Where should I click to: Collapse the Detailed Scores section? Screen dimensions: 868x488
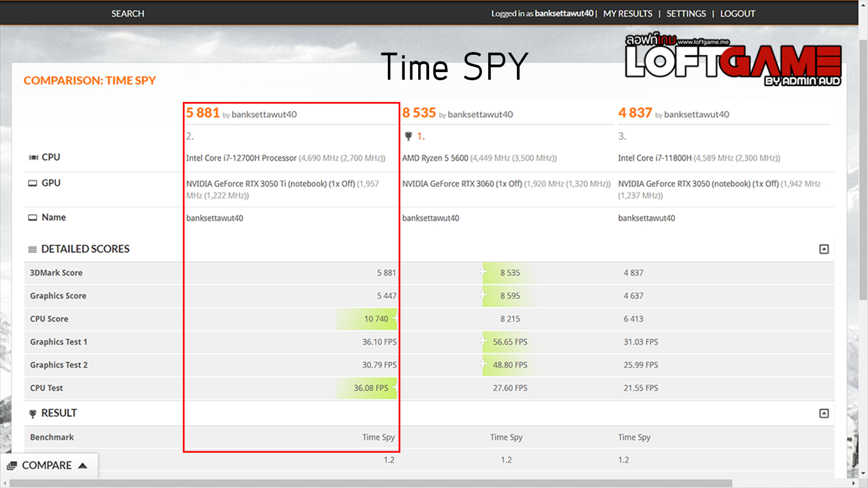click(824, 249)
